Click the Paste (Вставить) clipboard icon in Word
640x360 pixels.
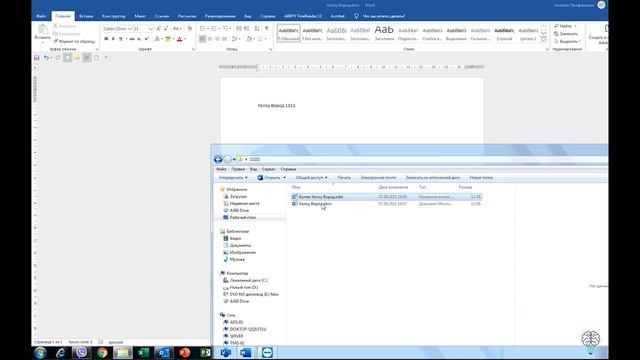tap(43, 29)
